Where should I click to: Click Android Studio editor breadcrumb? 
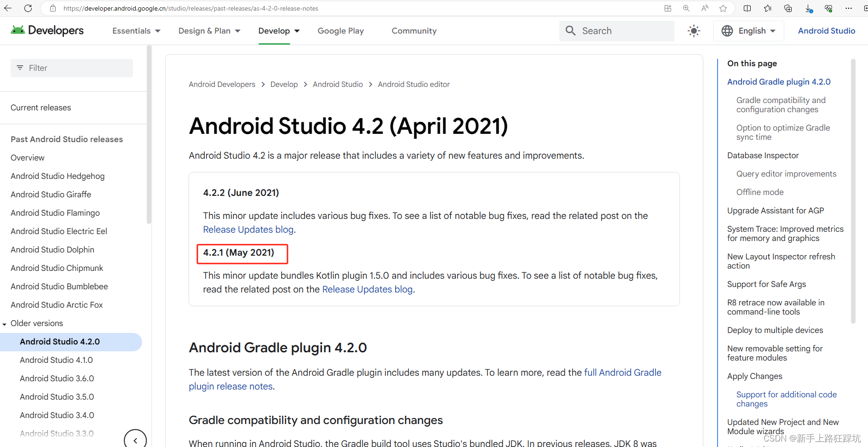pyautogui.click(x=414, y=84)
